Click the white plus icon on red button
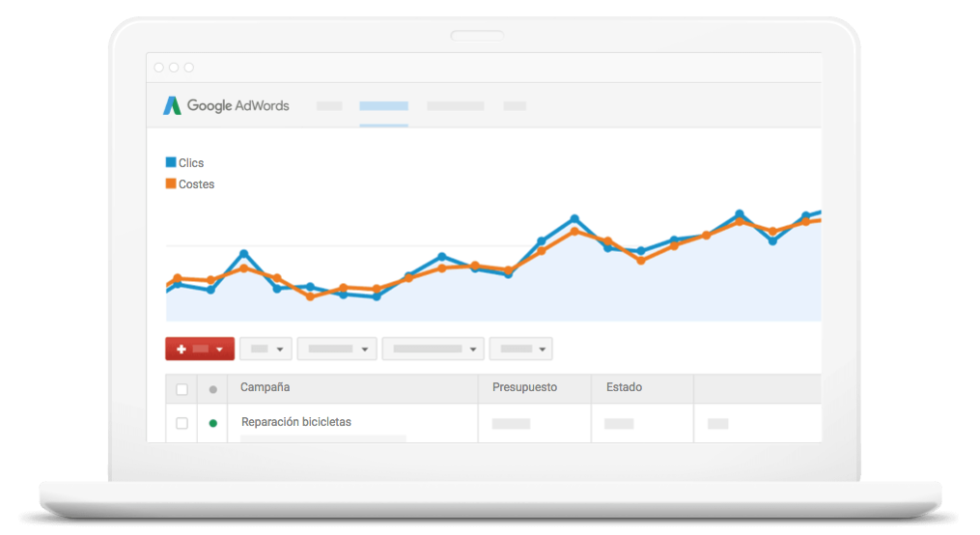This screenshot has height=535, width=980. click(181, 349)
